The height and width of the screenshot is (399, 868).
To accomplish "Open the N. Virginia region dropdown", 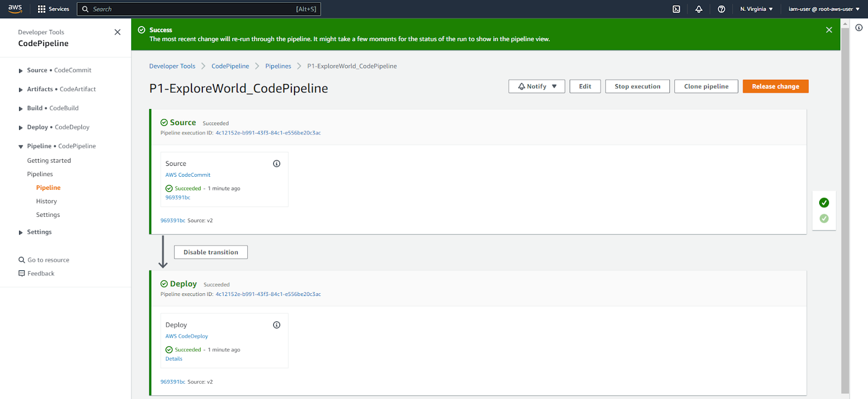I will [756, 9].
